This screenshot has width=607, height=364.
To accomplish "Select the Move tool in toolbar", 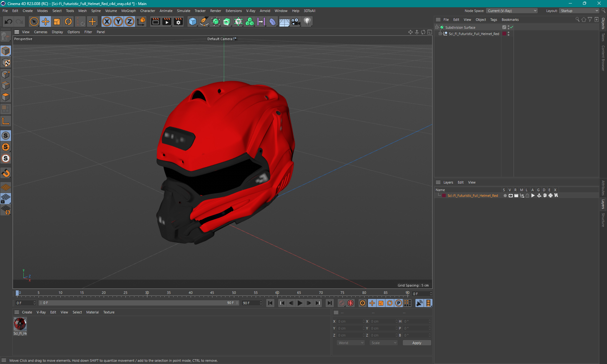I will pyautogui.click(x=45, y=21).
